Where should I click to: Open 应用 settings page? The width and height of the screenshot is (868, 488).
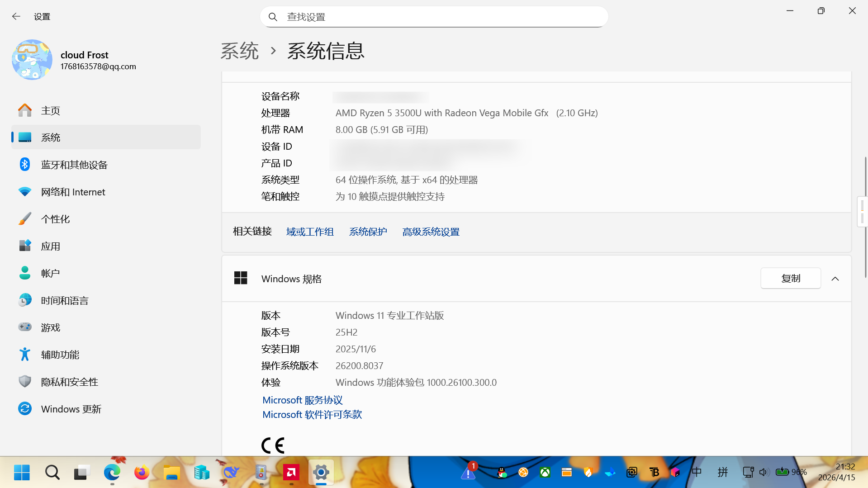pos(106,246)
